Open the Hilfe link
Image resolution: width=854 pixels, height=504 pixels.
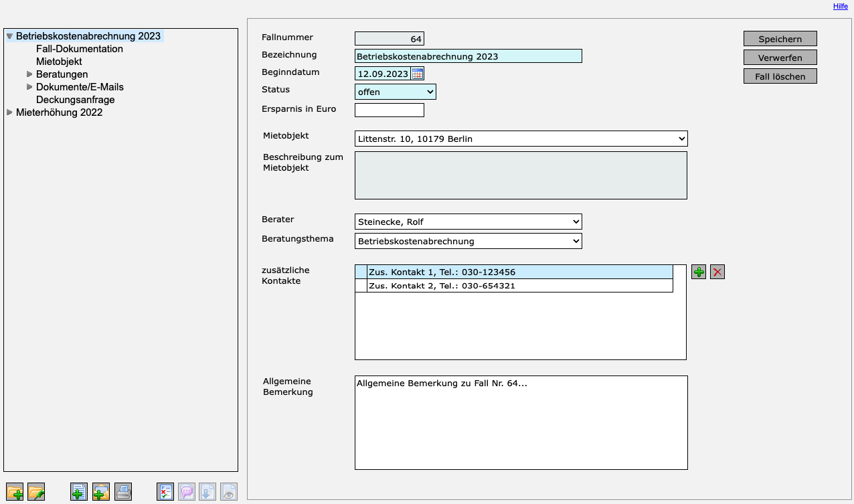tap(840, 6)
